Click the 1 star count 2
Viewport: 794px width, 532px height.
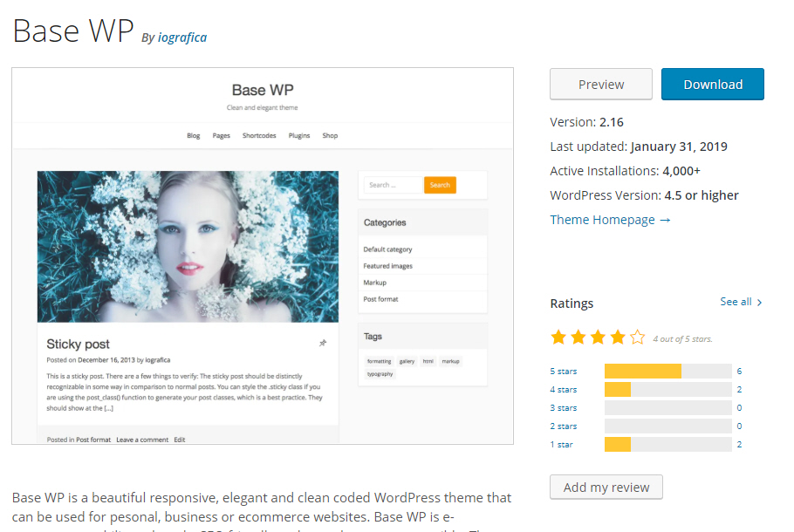click(739, 445)
